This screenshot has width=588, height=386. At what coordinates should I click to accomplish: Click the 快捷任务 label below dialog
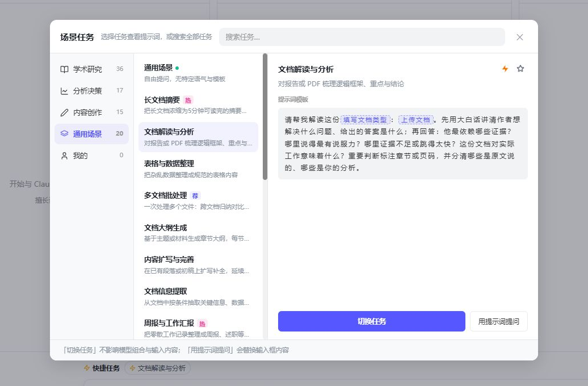106,368
